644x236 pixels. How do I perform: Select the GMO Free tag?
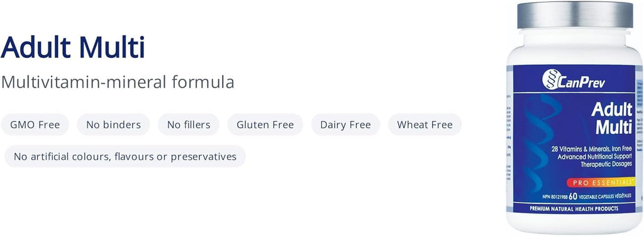pos(35,125)
